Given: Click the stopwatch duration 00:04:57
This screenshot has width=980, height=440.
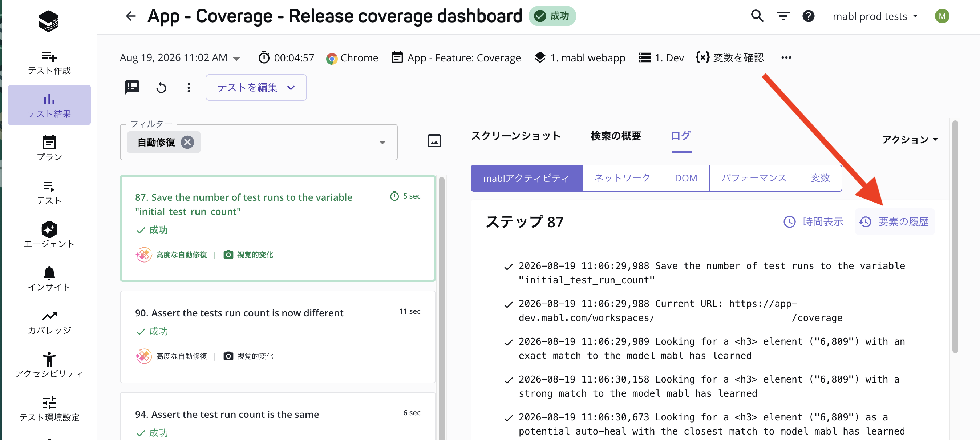Looking at the screenshot, I should [287, 57].
